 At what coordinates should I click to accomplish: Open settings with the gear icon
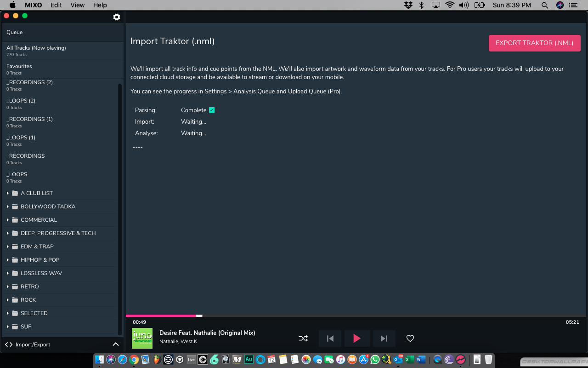[x=117, y=17]
